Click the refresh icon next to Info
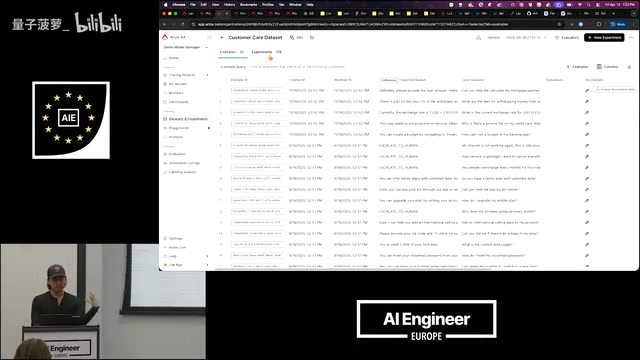This screenshot has height=360, width=640. 312,38
